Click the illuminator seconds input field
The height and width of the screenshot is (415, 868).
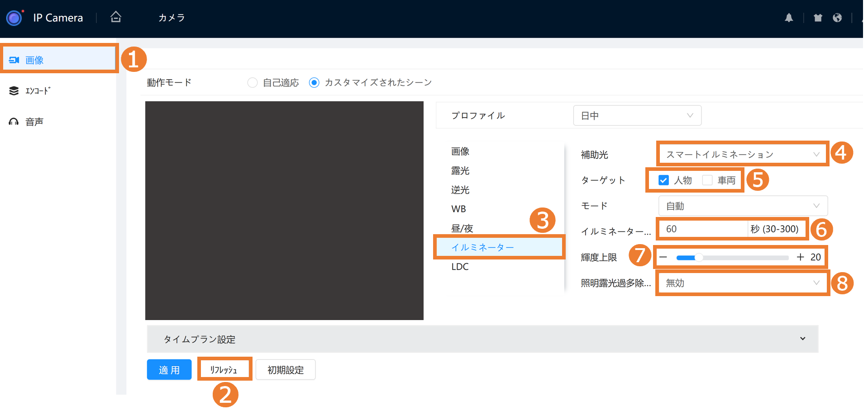pyautogui.click(x=701, y=229)
